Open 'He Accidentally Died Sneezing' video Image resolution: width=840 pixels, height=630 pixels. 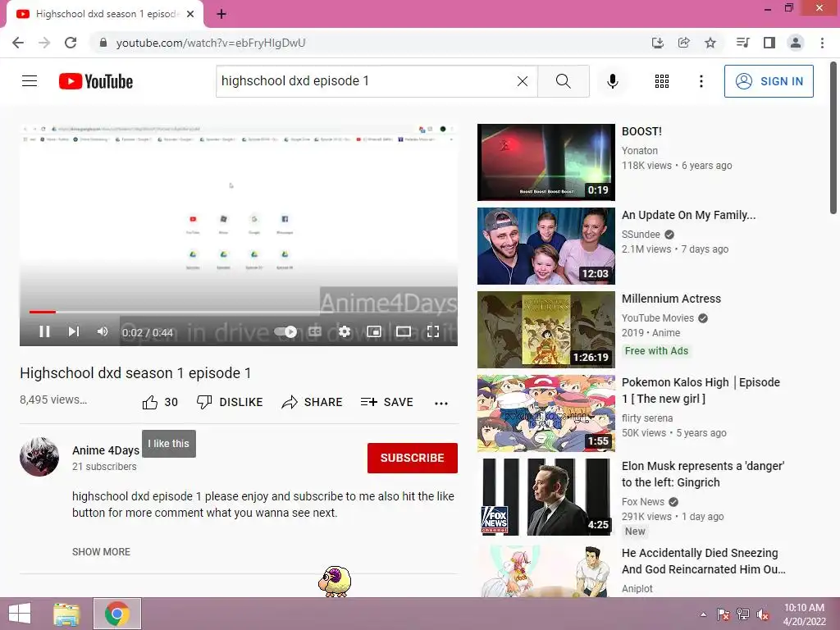point(703,561)
